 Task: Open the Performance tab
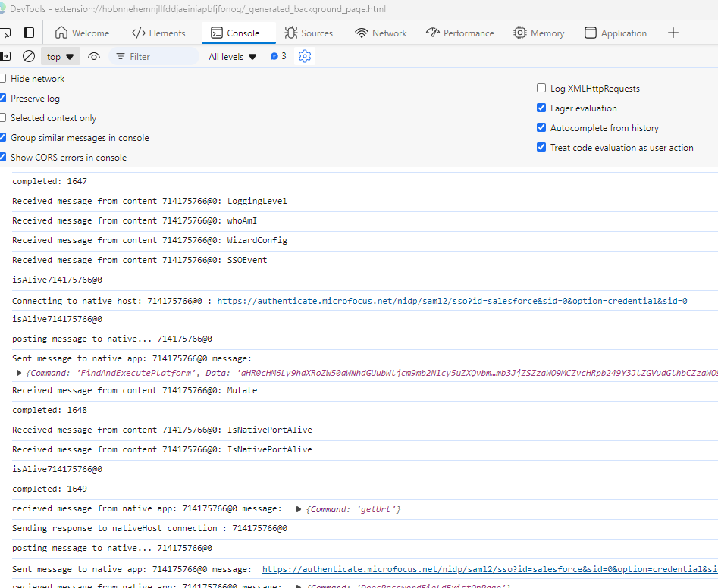(x=459, y=33)
